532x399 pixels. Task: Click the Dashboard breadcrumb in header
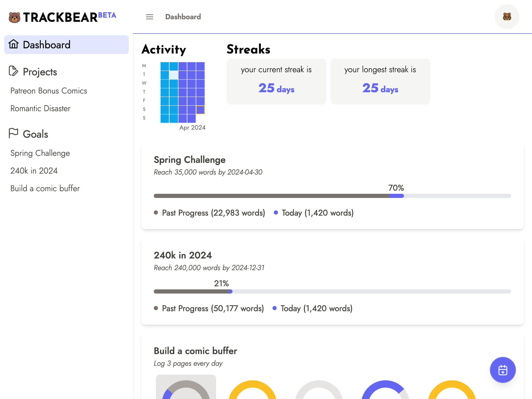point(183,17)
